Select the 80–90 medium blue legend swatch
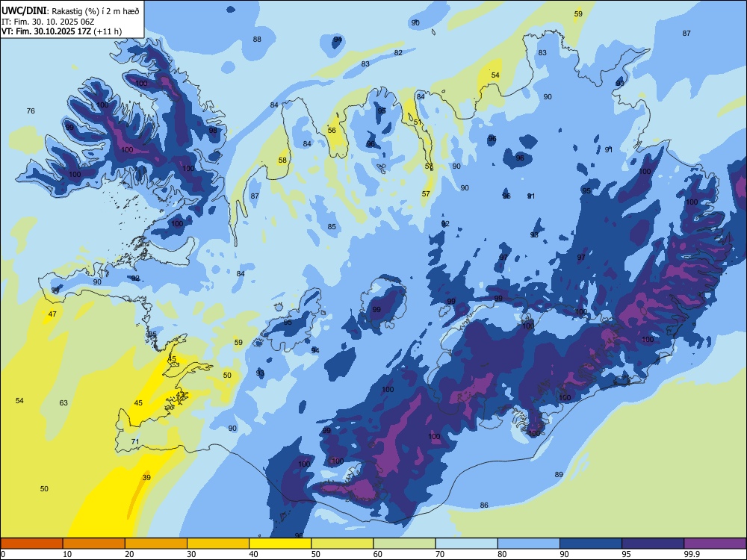Viewport: 747px width, 560px height. click(529, 544)
